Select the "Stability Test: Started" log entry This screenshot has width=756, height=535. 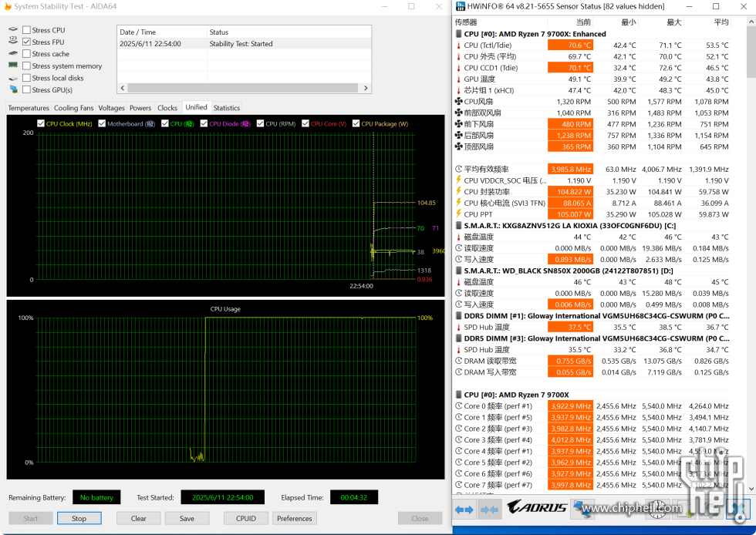coord(244,44)
